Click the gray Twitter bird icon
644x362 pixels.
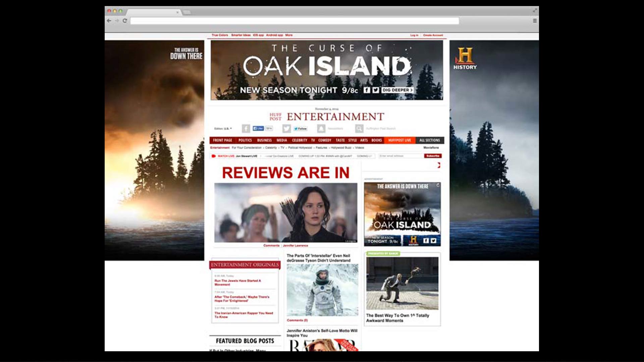pyautogui.click(x=286, y=128)
